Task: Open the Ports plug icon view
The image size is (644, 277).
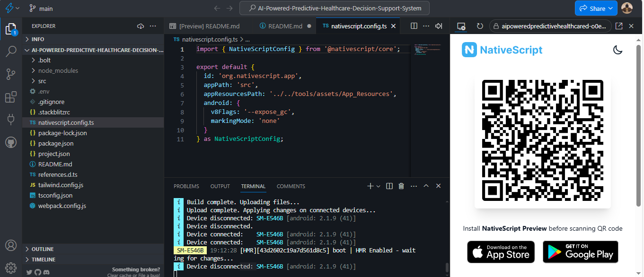Action: tap(11, 120)
